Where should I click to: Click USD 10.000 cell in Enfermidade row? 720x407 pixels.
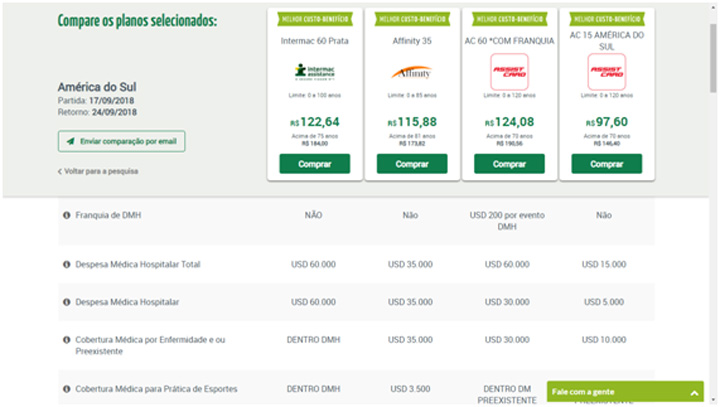click(604, 339)
